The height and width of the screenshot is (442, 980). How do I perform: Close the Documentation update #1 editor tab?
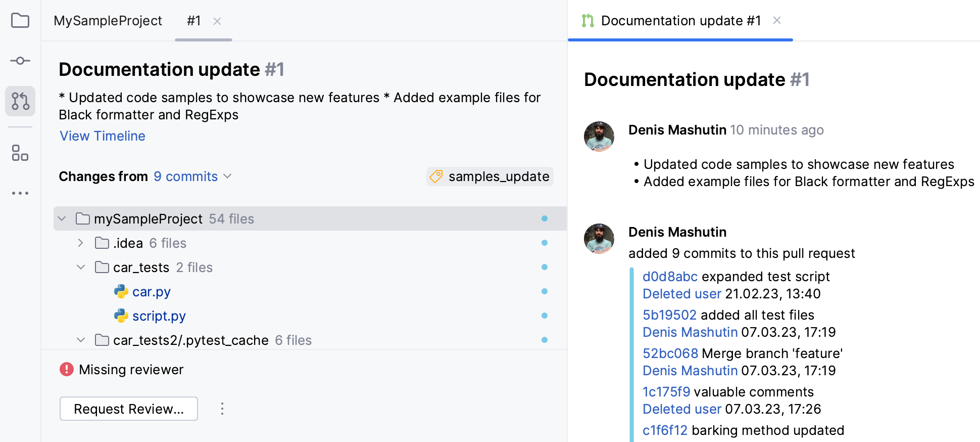pos(777,20)
